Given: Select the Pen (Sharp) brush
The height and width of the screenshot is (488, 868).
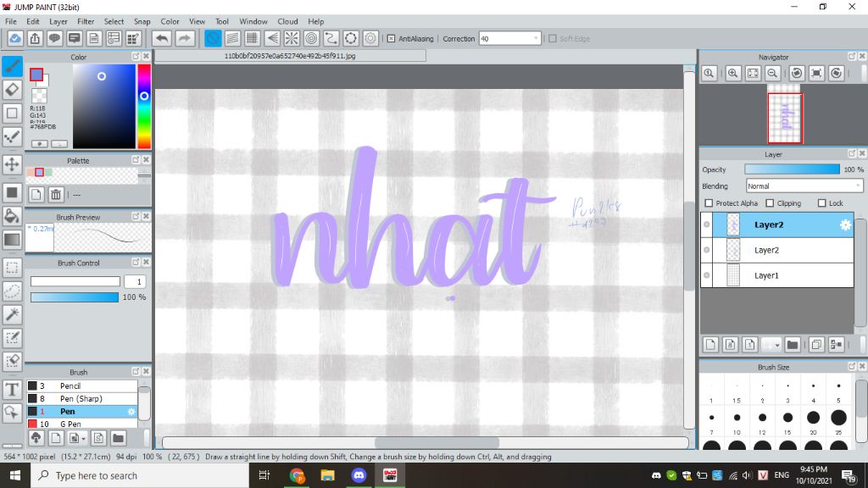Looking at the screenshot, I should coord(82,398).
